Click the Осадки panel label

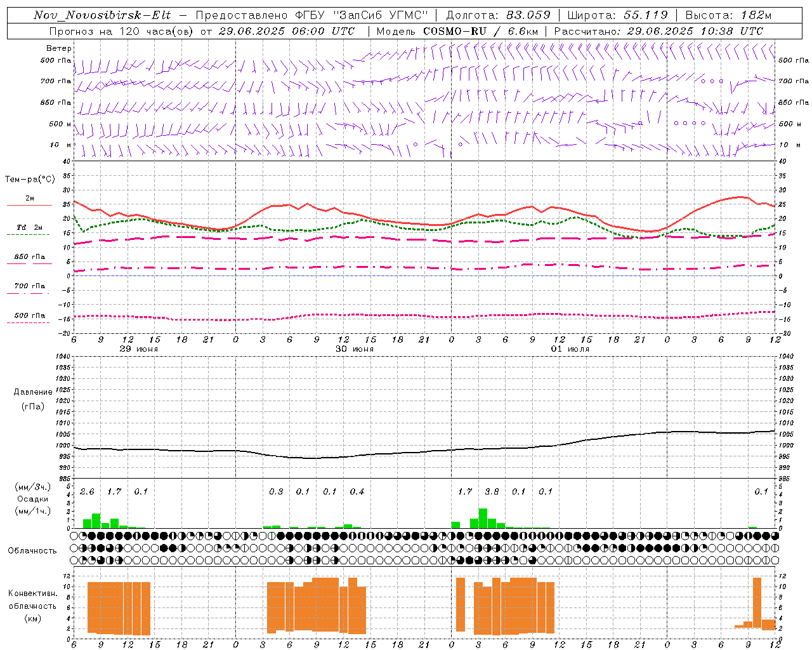click(x=33, y=499)
